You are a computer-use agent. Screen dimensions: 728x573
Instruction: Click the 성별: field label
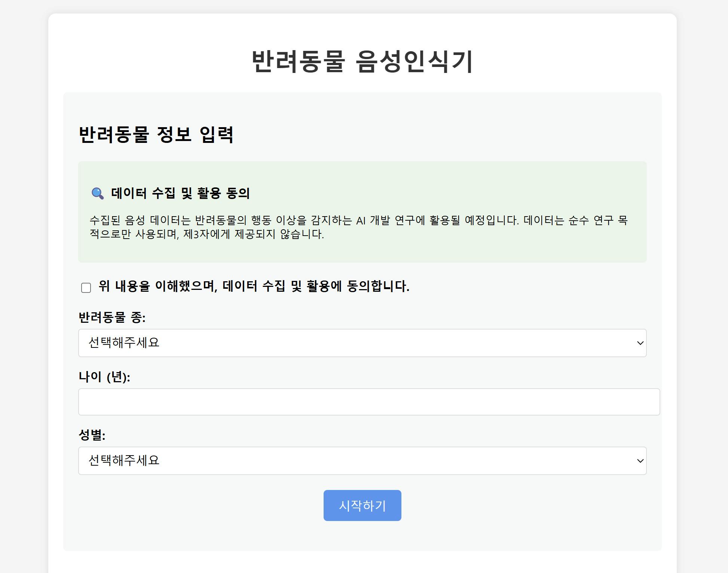click(92, 435)
